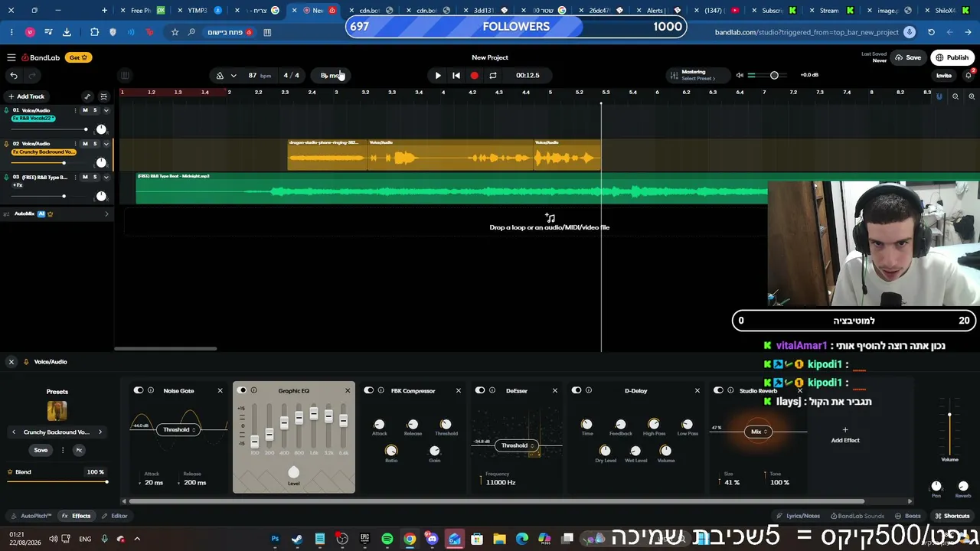The width and height of the screenshot is (980, 551).
Task: Remove the Graphic EQ effect
Action: pyautogui.click(x=348, y=390)
